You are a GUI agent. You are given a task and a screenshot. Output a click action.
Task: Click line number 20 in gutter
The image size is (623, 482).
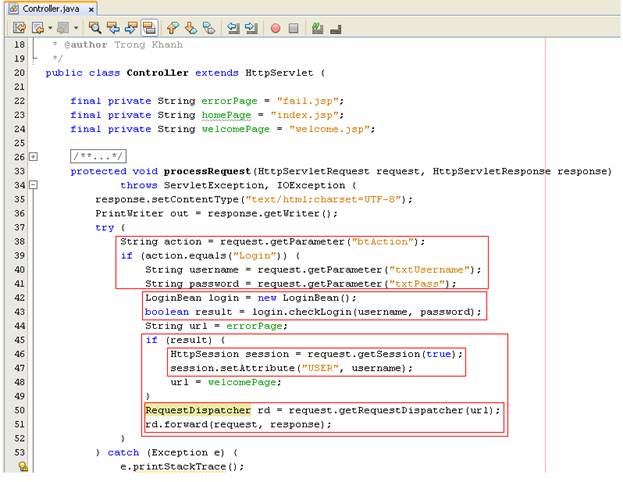pos(19,73)
